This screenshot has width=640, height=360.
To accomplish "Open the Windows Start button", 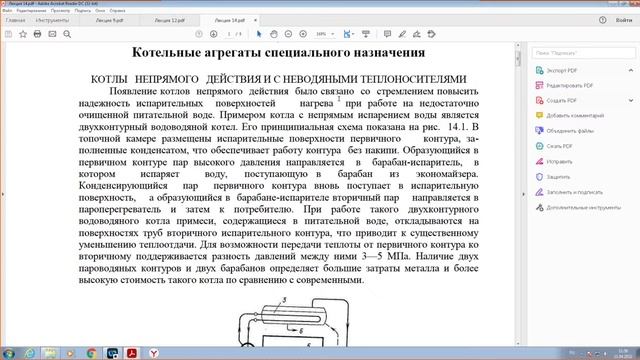I will (x=8, y=353).
